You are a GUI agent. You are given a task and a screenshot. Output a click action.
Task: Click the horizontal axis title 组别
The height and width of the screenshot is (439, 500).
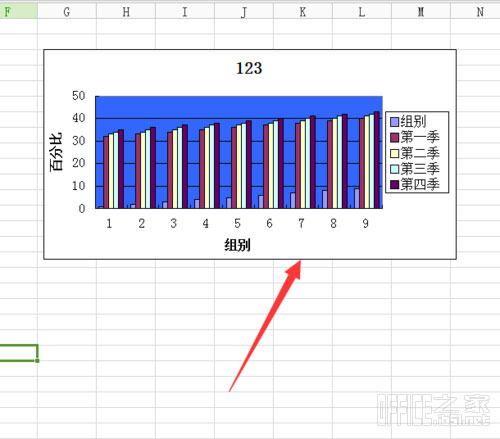(x=237, y=245)
